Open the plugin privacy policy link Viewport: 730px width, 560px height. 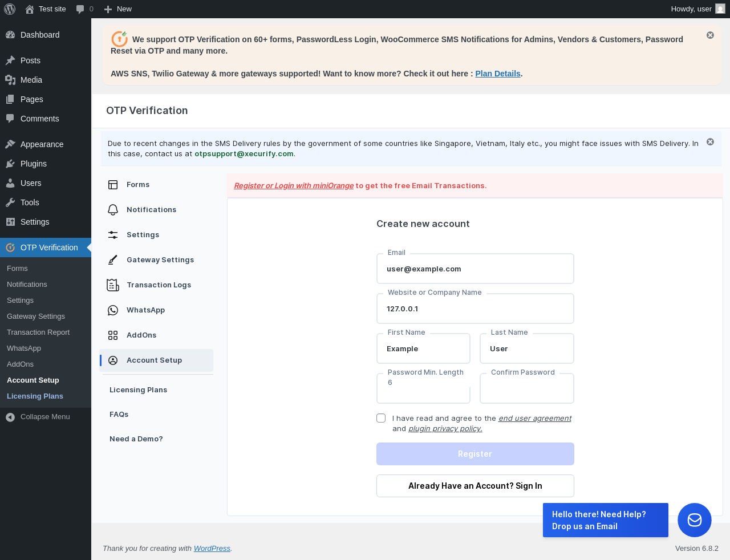pyautogui.click(x=445, y=429)
